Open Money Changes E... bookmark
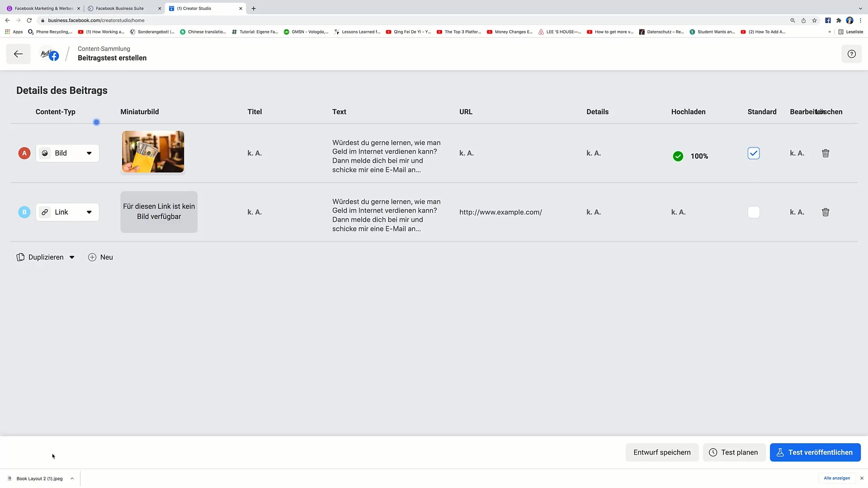Screen dimensions: 868x488 tap(509, 32)
